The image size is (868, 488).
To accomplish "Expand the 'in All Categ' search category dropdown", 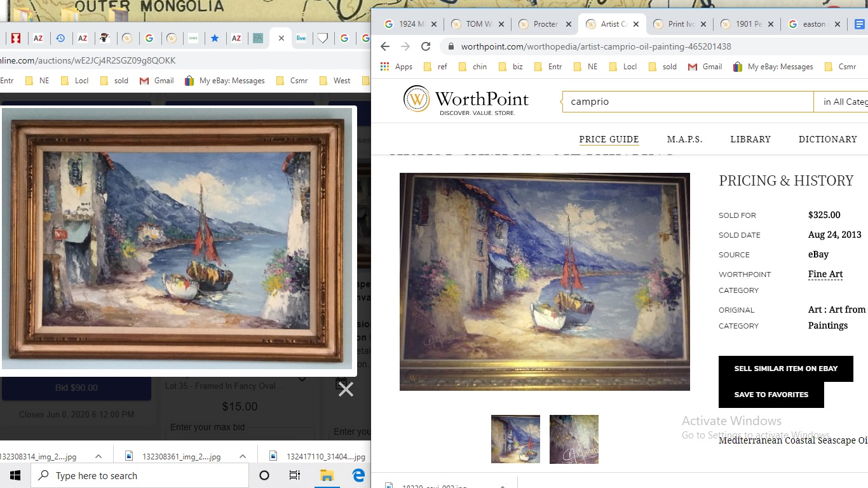I will [841, 102].
